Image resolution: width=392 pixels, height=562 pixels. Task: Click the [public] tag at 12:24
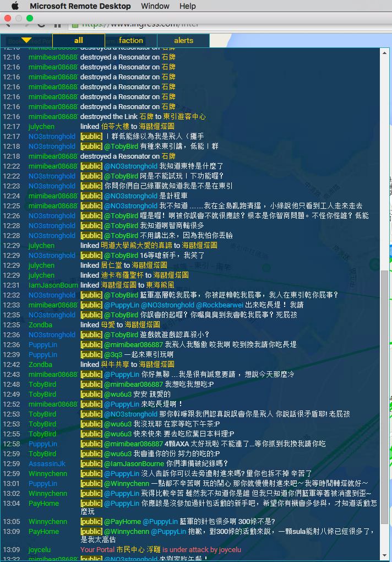[x=91, y=196]
